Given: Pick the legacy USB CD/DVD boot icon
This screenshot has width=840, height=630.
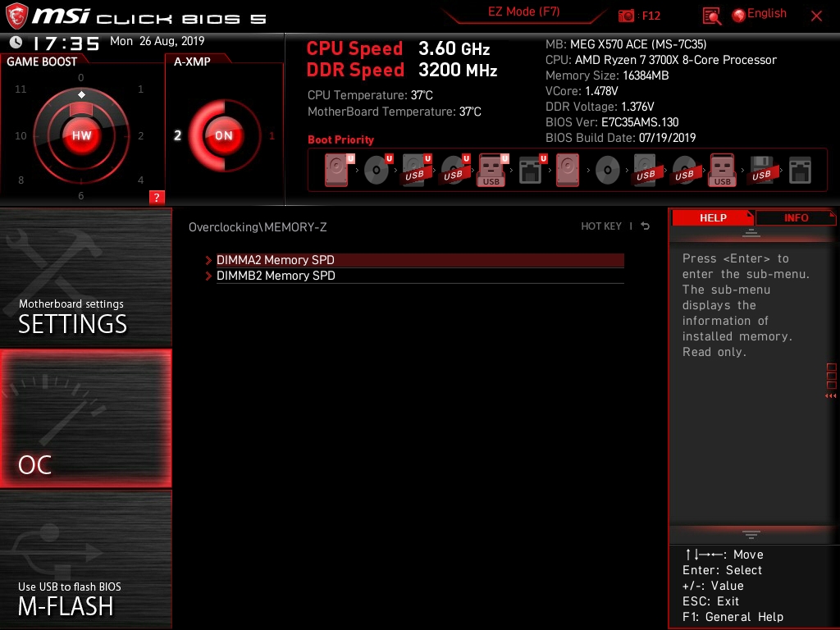Looking at the screenshot, I should 685,170.
